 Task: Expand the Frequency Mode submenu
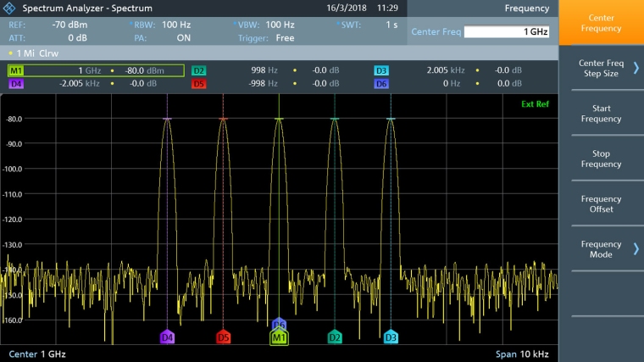[601, 249]
